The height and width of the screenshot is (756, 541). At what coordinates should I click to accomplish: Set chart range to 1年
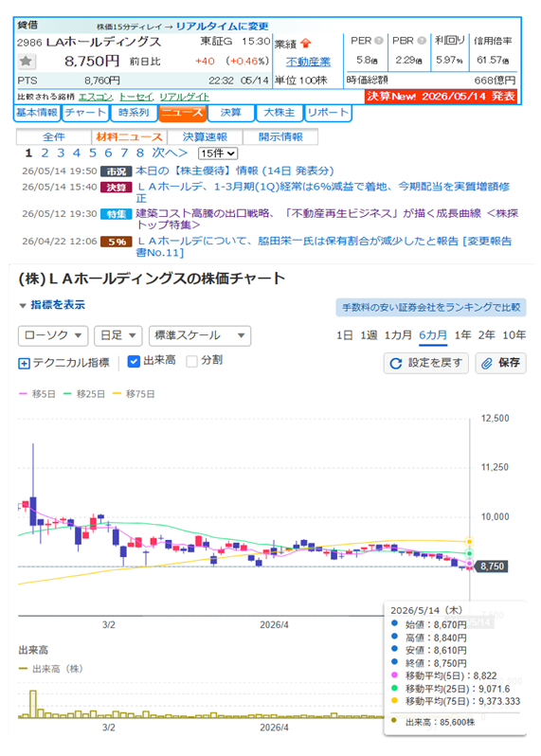pos(462,335)
